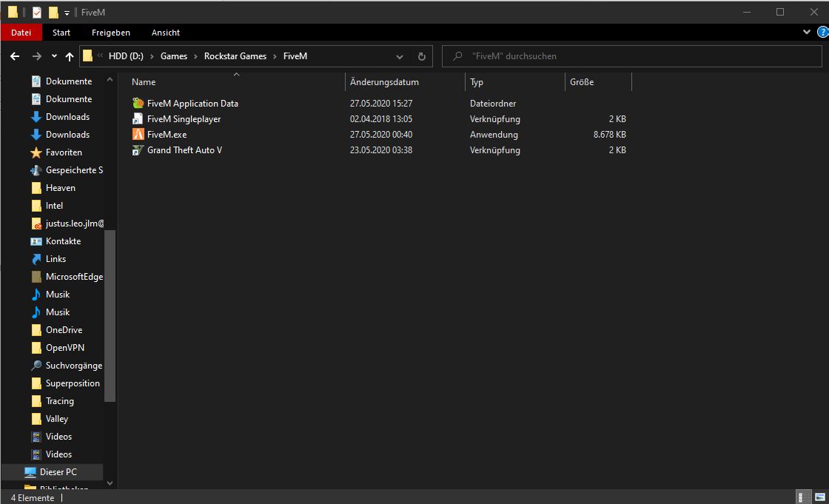The width and height of the screenshot is (829, 504).
Task: Click the 8.678 KB size value
Action: point(610,135)
